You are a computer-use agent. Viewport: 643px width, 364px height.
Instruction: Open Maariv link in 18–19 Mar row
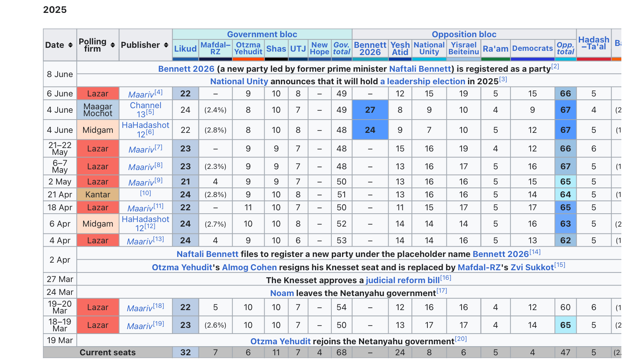[140, 326]
